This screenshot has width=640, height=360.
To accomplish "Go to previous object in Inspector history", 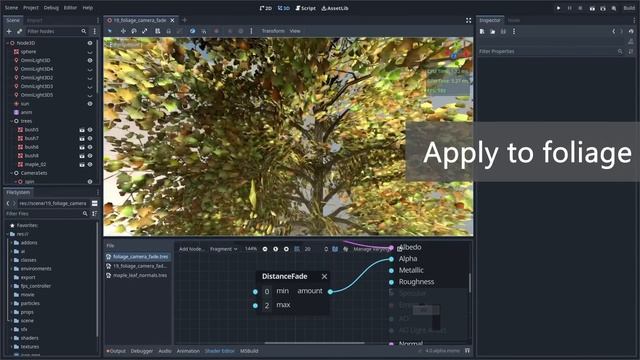I will pos(613,31).
